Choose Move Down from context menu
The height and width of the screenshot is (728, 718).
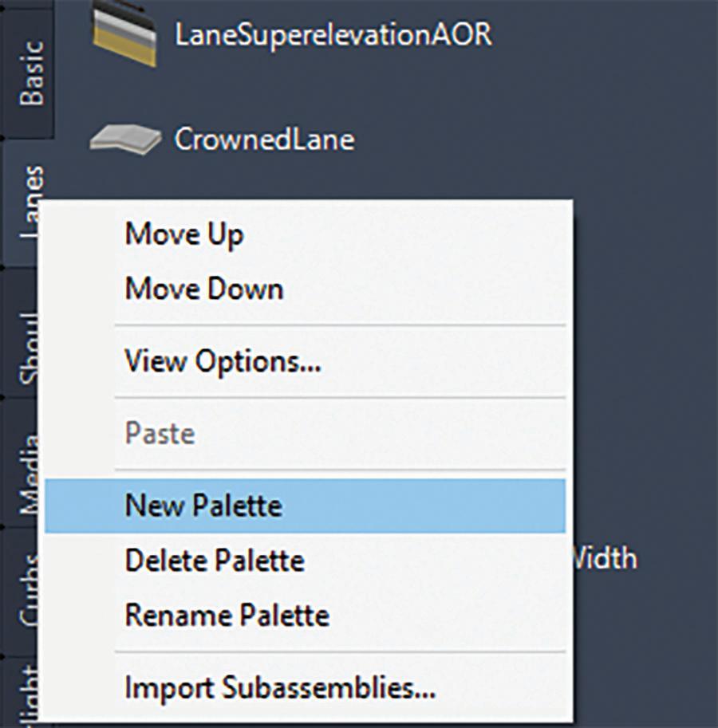click(x=204, y=289)
